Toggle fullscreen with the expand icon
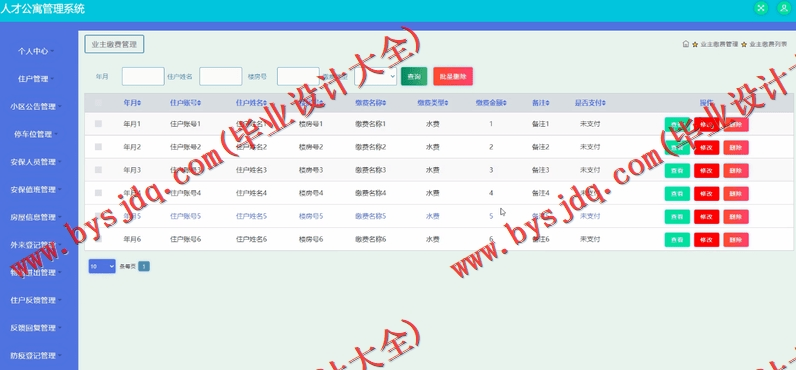Image resolution: width=796 pixels, height=370 pixels. [760, 8]
